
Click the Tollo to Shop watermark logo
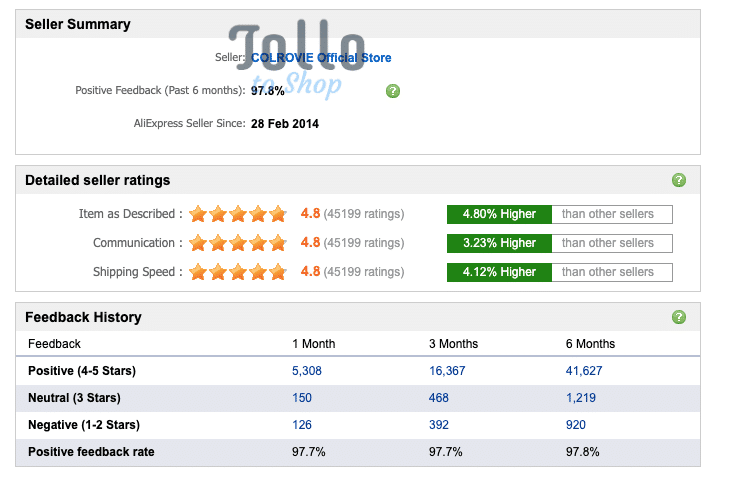pos(297,58)
